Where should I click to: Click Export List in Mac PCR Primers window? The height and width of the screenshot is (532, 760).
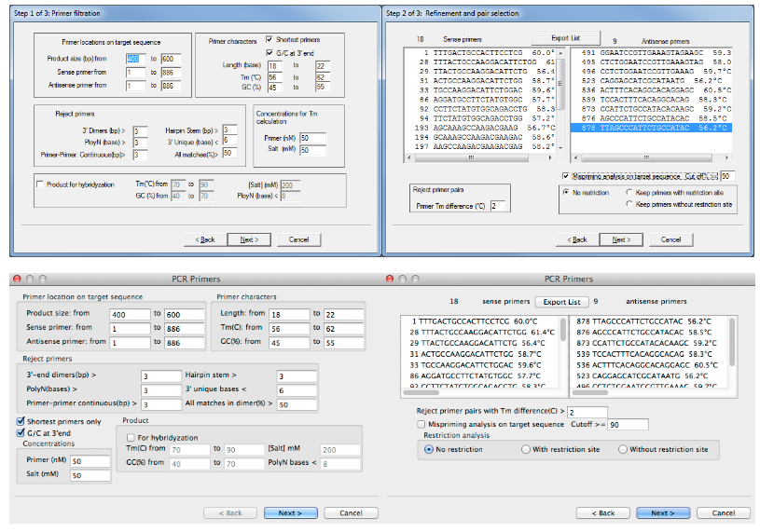coord(561,302)
